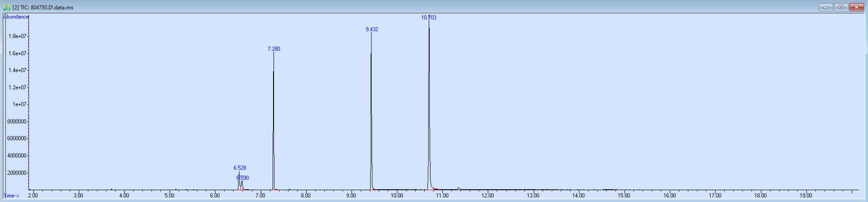Click the 11.00 time axis label
This screenshot has height=202, width=868.
(442, 196)
